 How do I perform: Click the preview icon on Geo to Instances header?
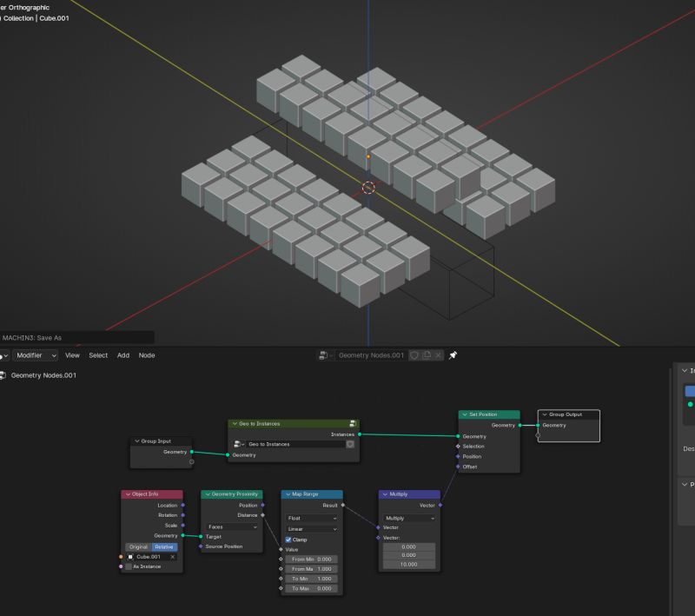coord(352,423)
